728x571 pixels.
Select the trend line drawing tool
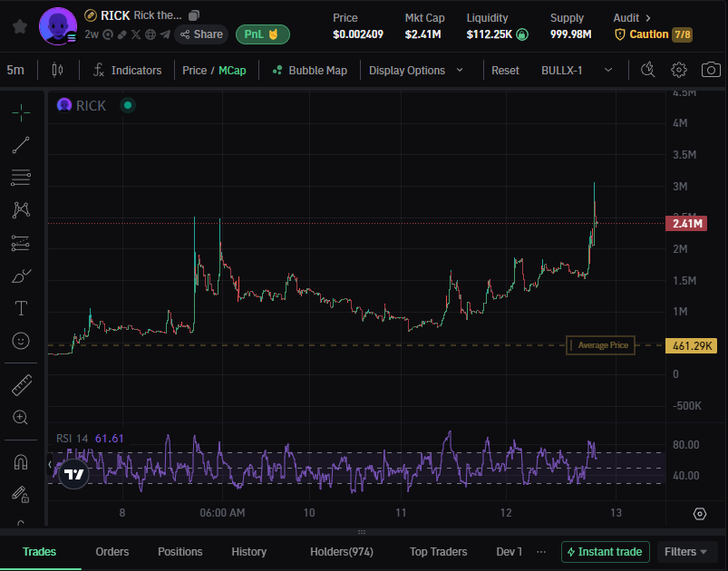[x=21, y=145]
